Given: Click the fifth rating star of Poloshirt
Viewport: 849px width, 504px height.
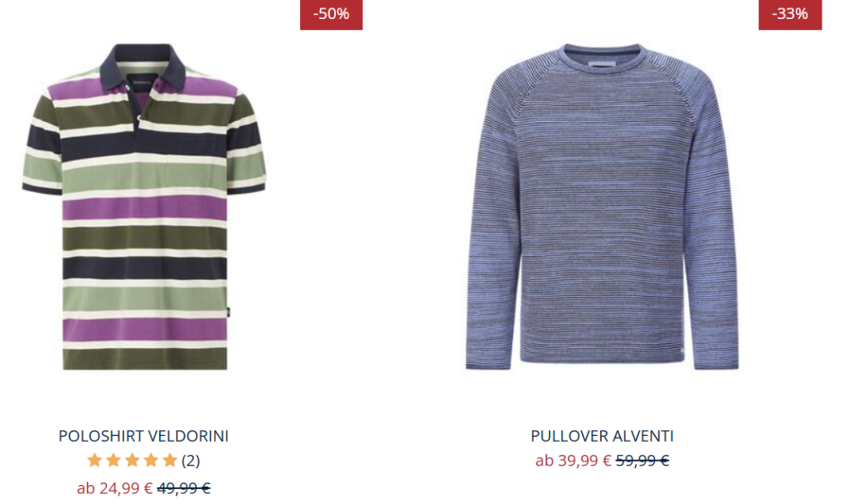Looking at the screenshot, I should tap(170, 460).
